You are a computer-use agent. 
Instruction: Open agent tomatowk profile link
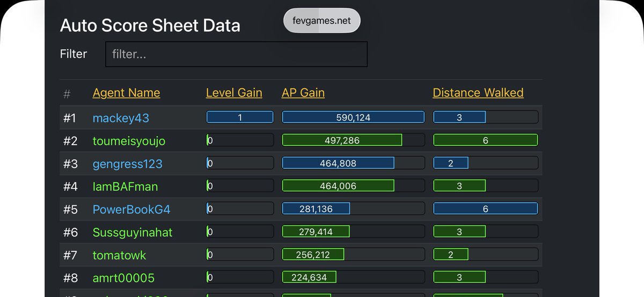tap(119, 255)
